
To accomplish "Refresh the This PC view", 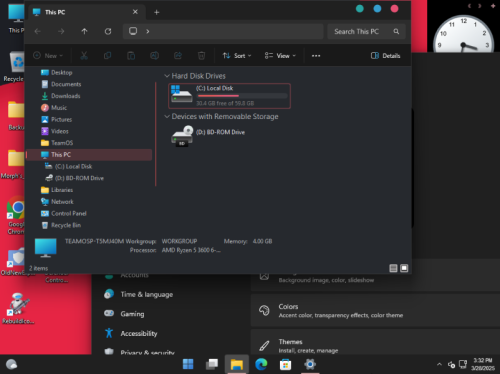I will (x=108, y=31).
